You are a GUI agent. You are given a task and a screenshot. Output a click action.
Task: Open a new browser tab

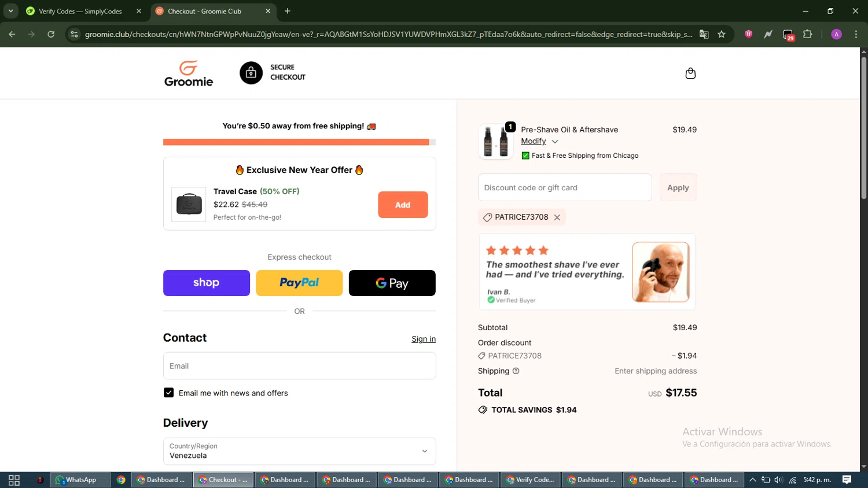(x=288, y=11)
